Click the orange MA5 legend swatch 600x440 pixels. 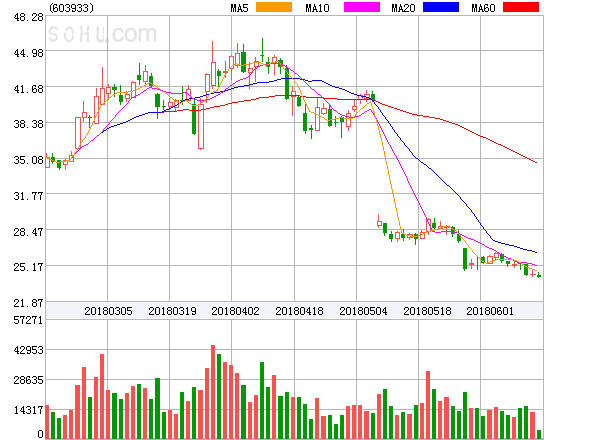tap(274, 7)
